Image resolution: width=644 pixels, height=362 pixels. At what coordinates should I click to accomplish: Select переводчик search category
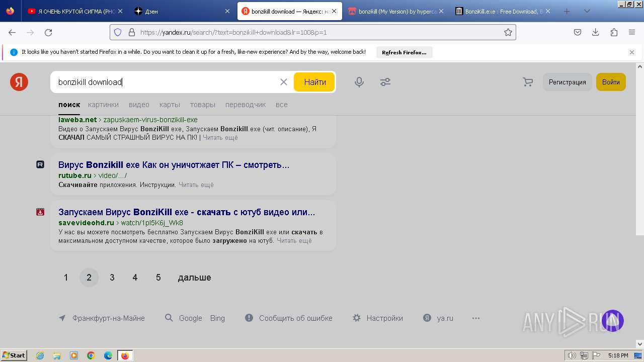tap(246, 105)
